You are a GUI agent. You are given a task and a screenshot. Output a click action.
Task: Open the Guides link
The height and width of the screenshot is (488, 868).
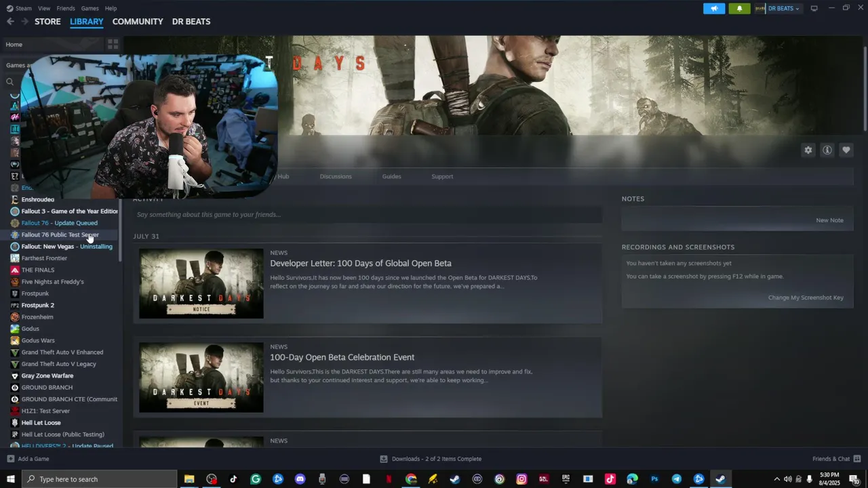tap(391, 176)
